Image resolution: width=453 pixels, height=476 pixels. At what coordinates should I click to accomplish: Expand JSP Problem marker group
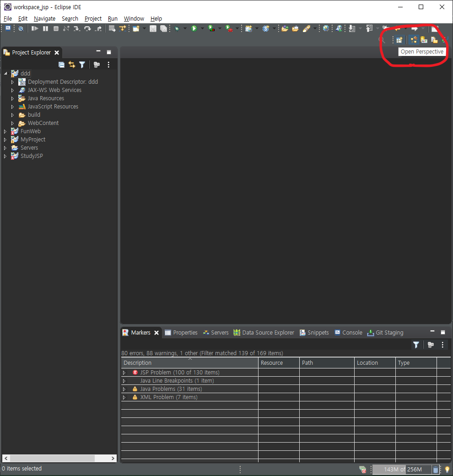tap(124, 373)
